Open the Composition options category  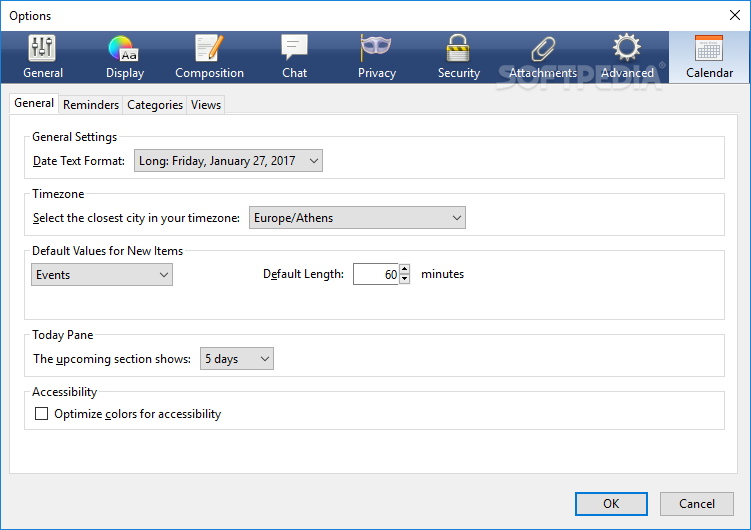pos(209,57)
